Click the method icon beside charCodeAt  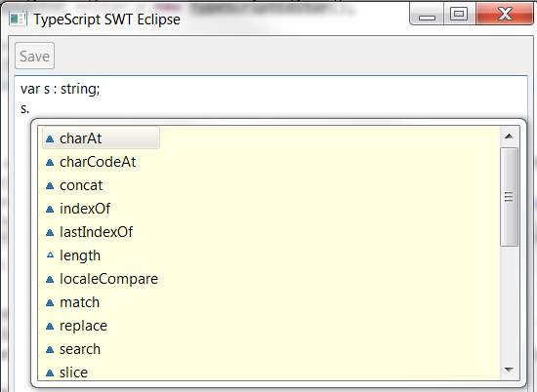click(x=50, y=162)
